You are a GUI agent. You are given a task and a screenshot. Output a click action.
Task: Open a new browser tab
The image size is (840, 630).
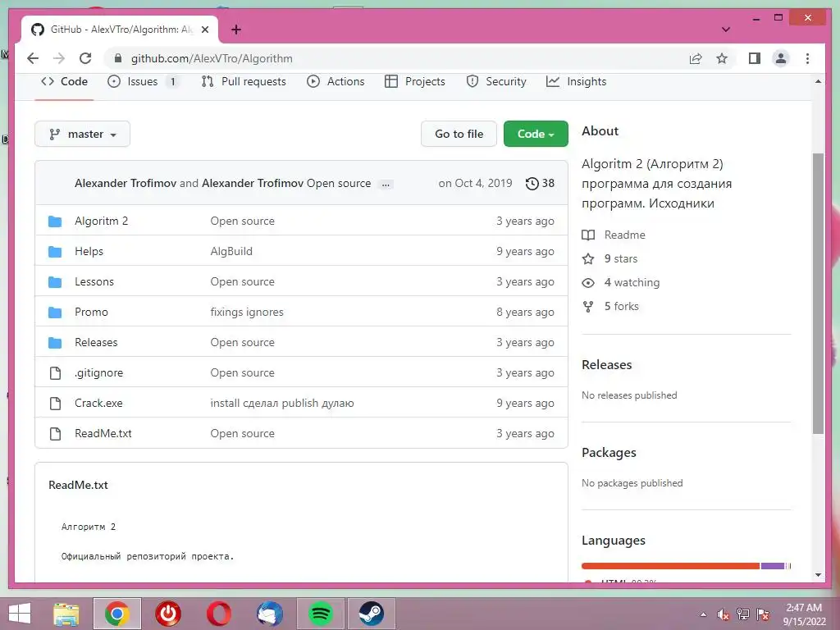(235, 30)
